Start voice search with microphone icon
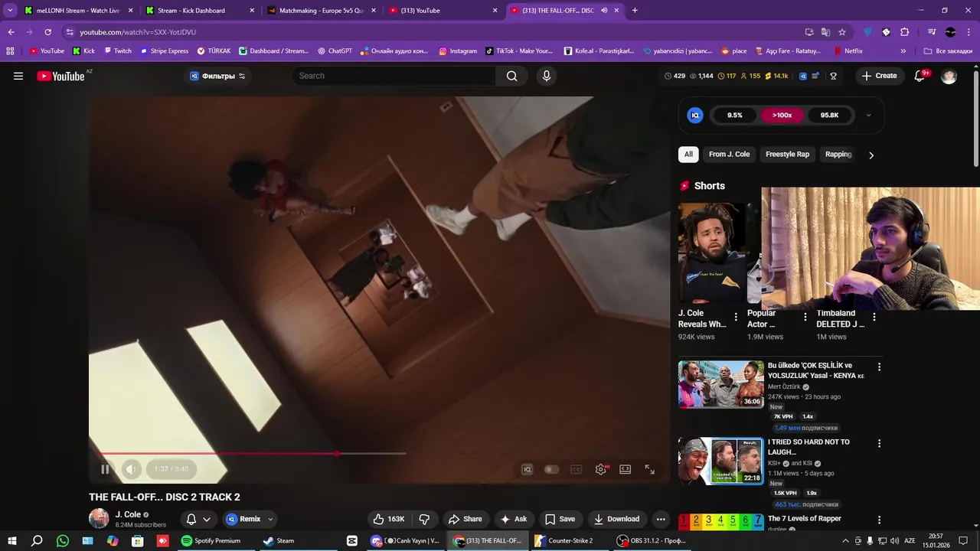 pos(546,76)
